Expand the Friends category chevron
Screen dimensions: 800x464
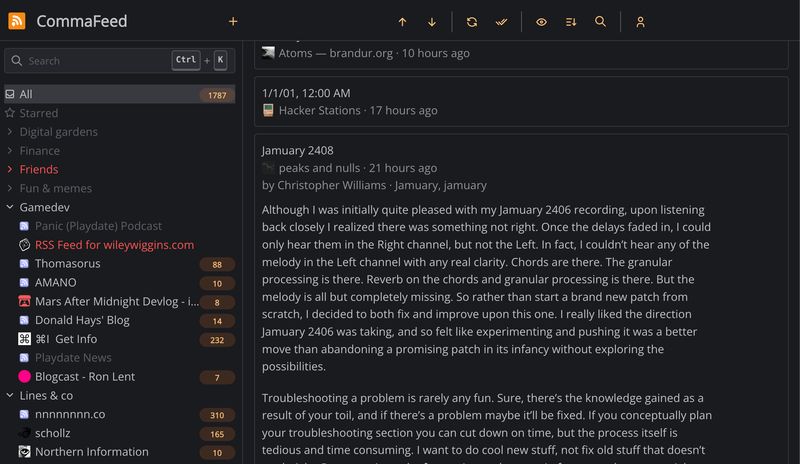pos(10,169)
